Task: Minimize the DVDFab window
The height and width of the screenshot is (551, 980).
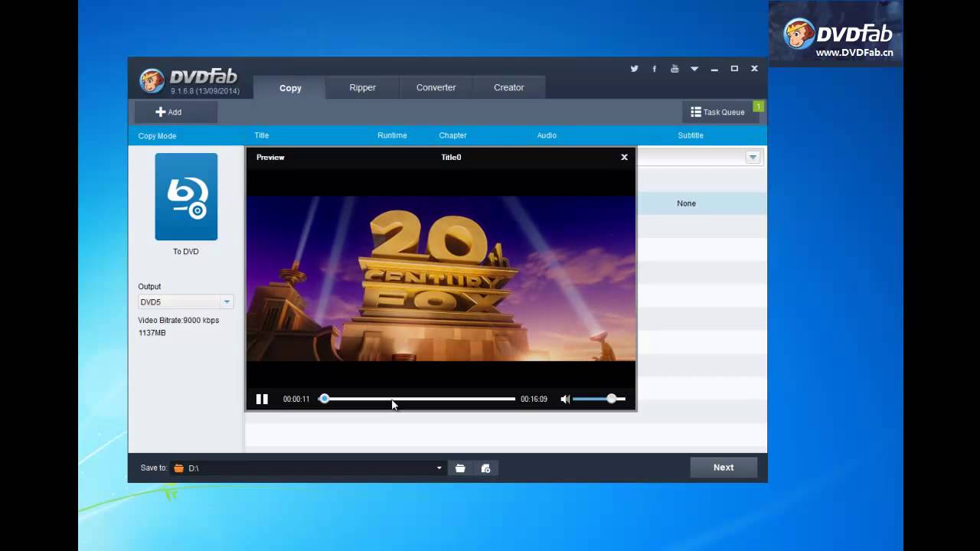Action: [x=714, y=69]
